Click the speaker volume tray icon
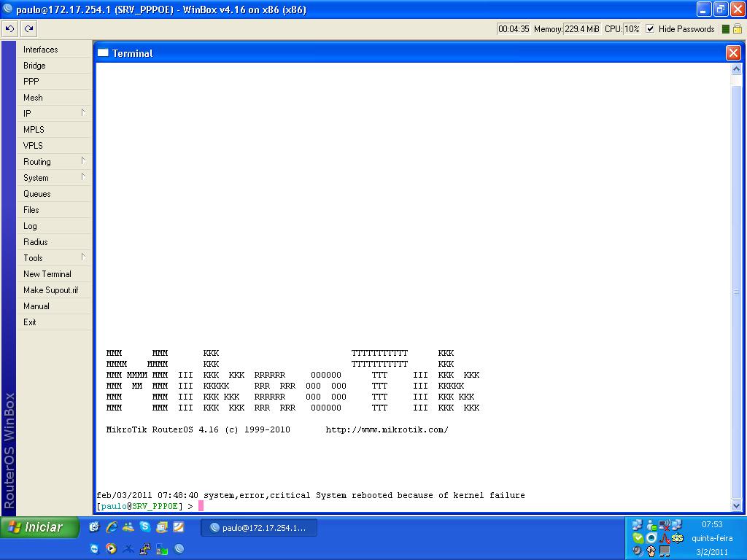 point(638,551)
